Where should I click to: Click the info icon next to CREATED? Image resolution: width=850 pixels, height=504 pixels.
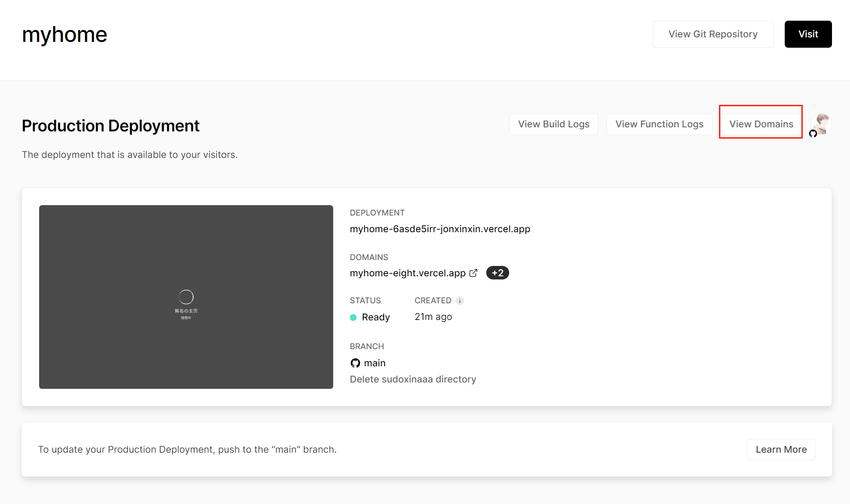click(460, 301)
